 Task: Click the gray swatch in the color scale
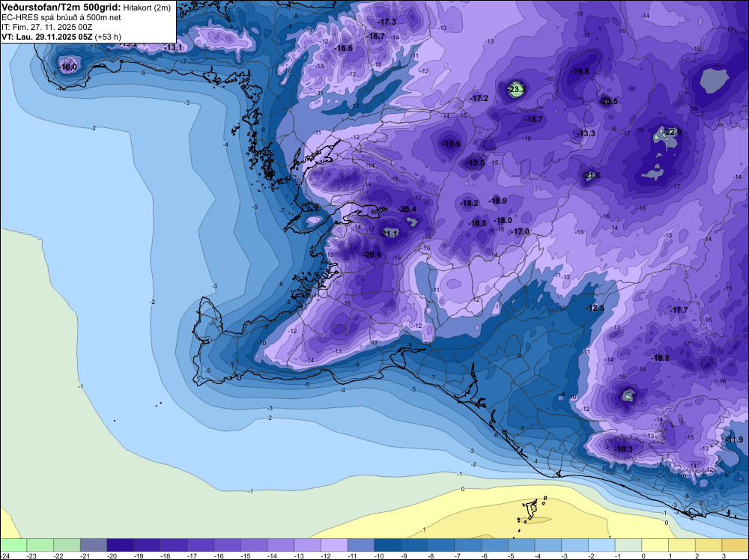[93, 545]
